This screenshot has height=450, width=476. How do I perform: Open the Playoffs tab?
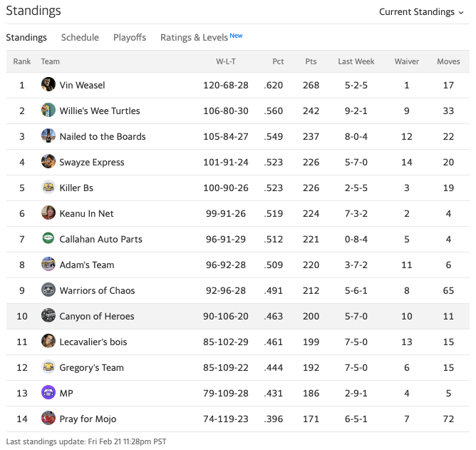coord(130,37)
